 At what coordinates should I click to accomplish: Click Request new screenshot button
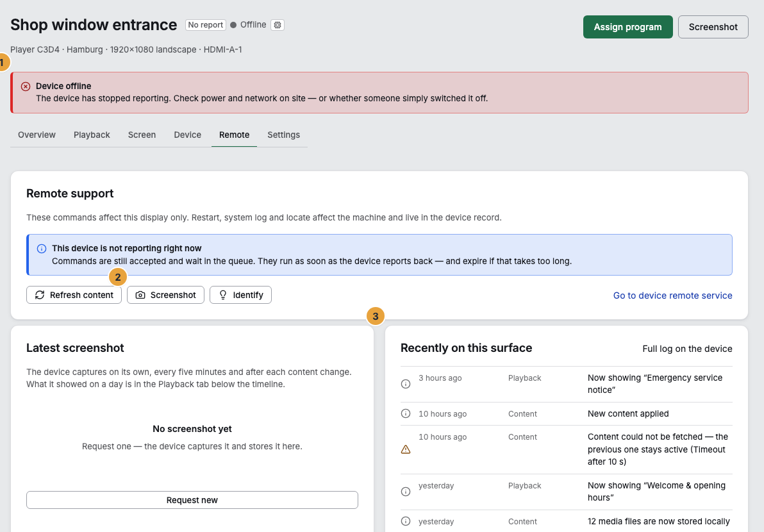[192, 500]
